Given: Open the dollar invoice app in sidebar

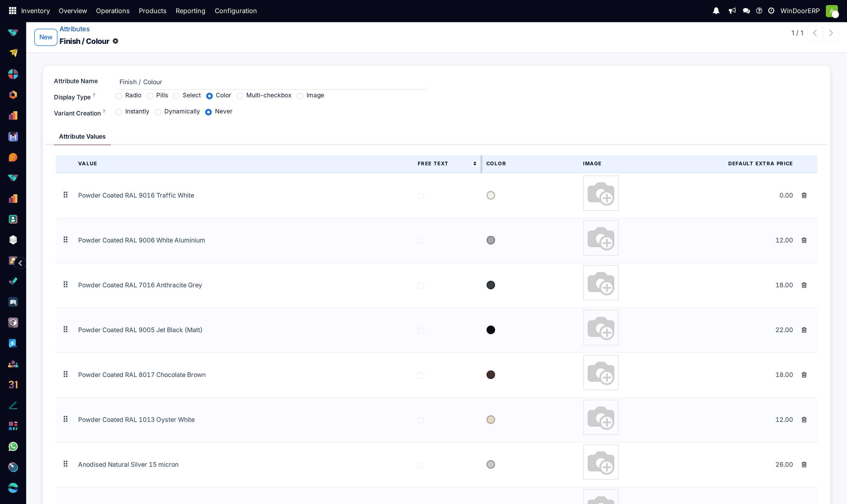Looking at the screenshot, I should point(13,343).
